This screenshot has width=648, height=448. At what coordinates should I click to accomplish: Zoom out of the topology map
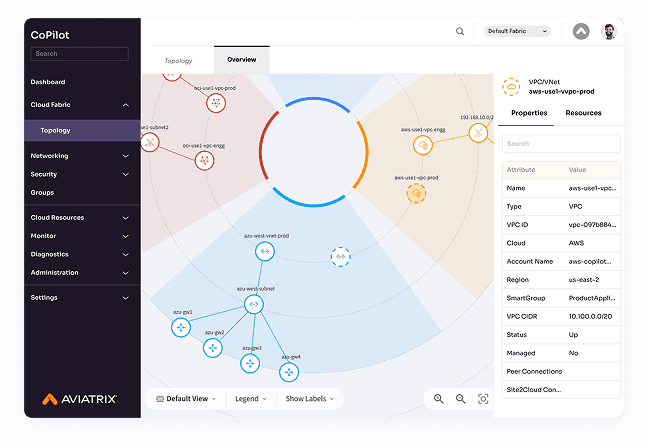460,398
